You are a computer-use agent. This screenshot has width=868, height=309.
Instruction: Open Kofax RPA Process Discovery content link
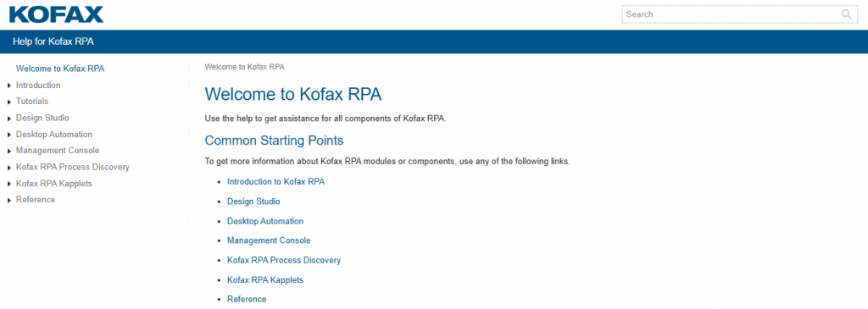(284, 260)
